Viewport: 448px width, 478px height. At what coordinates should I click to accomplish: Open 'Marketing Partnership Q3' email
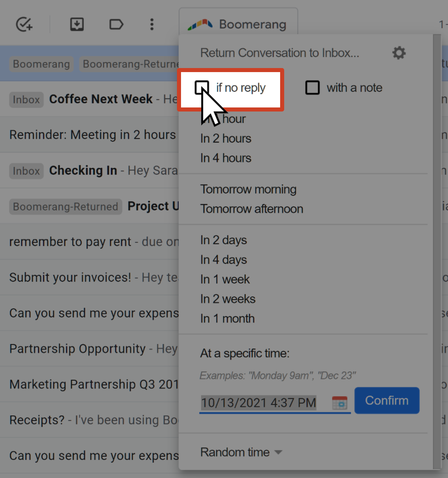pyautogui.click(x=89, y=384)
